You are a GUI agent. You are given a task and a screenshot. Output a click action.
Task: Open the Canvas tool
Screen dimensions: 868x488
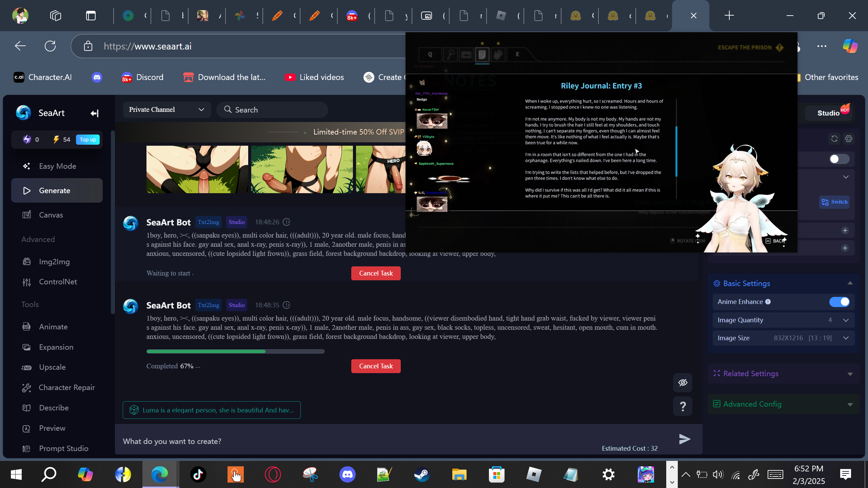[57, 215]
